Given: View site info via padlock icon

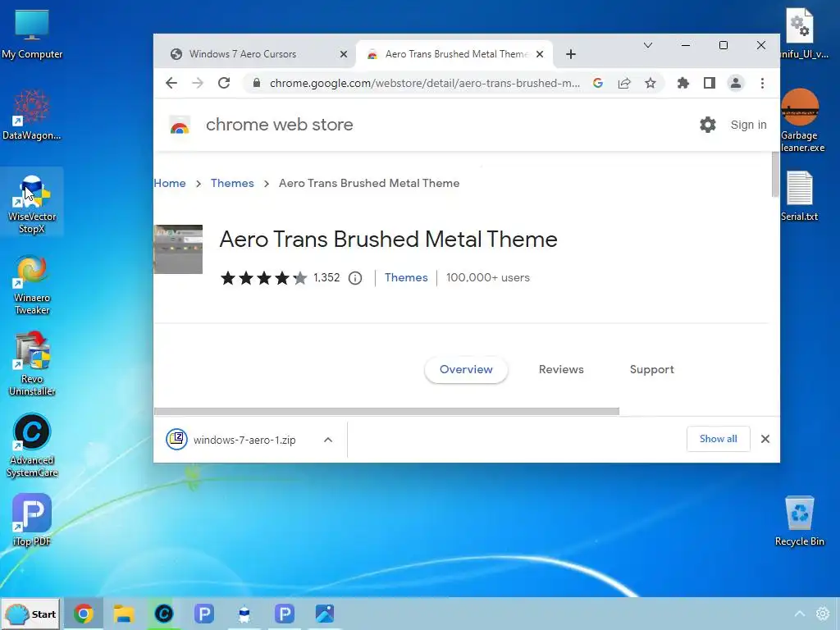Looking at the screenshot, I should [257, 83].
